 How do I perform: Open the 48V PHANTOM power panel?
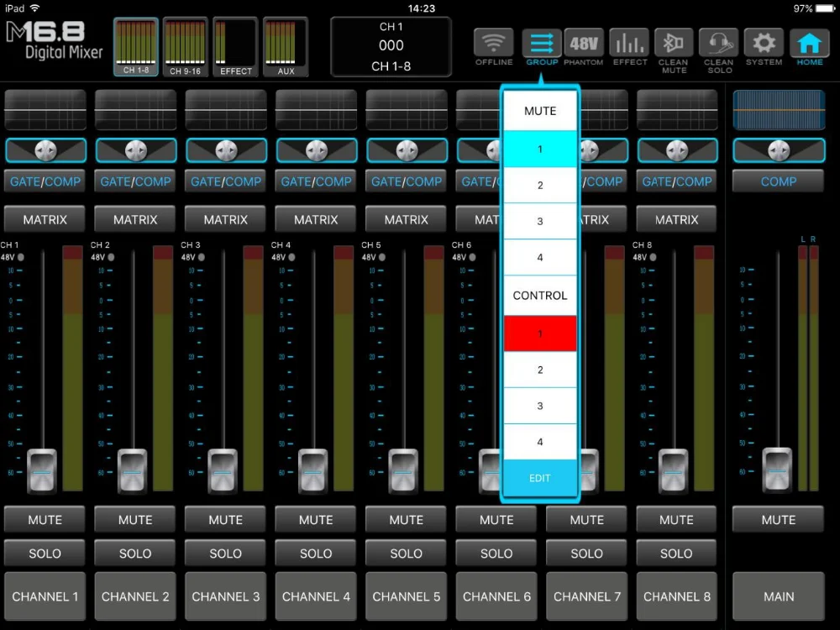click(x=584, y=43)
